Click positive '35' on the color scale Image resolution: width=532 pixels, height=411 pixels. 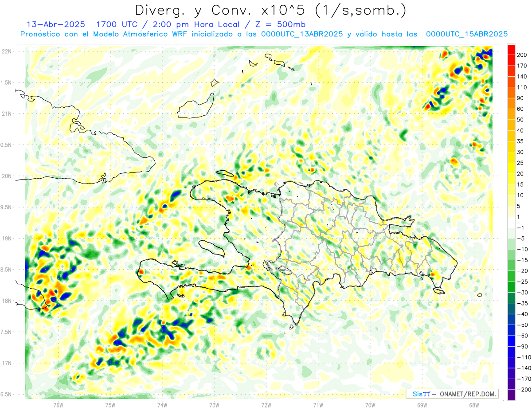point(520,141)
